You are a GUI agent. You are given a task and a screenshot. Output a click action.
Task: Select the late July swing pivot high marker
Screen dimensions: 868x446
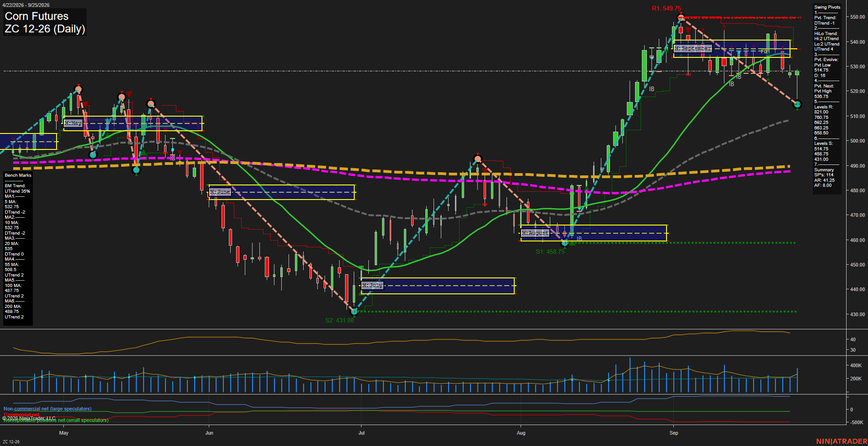(477, 159)
